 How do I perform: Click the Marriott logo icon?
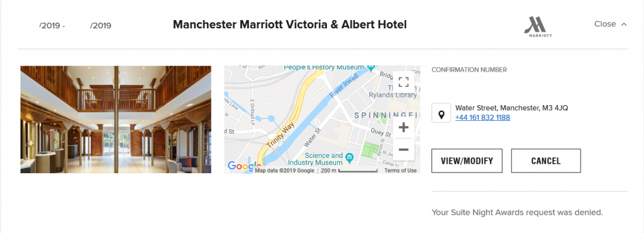pos(538,26)
